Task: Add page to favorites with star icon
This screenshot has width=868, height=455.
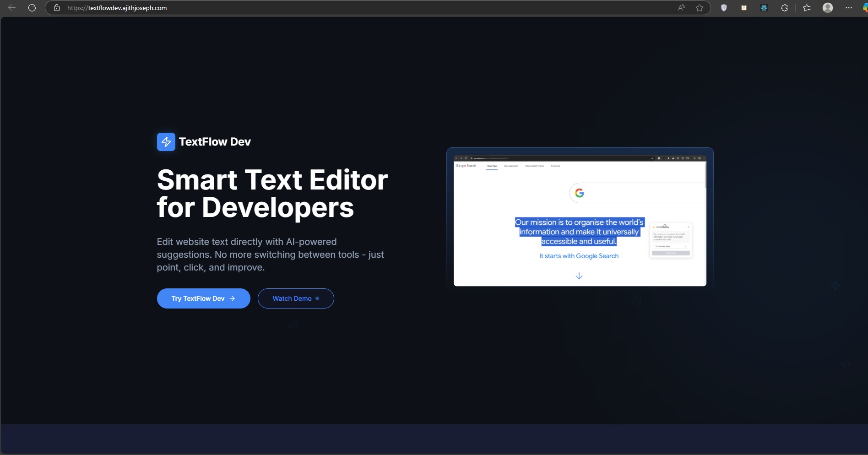Action: click(x=700, y=8)
